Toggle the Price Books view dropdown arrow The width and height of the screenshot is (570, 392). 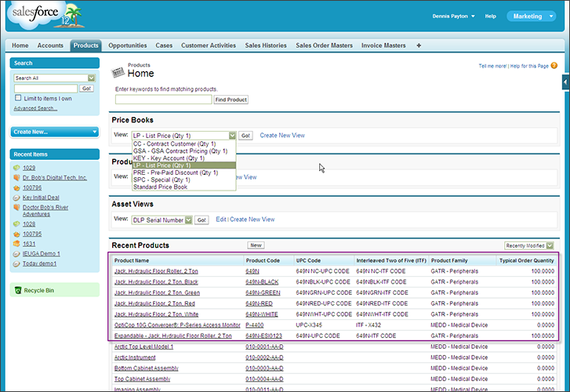click(232, 136)
